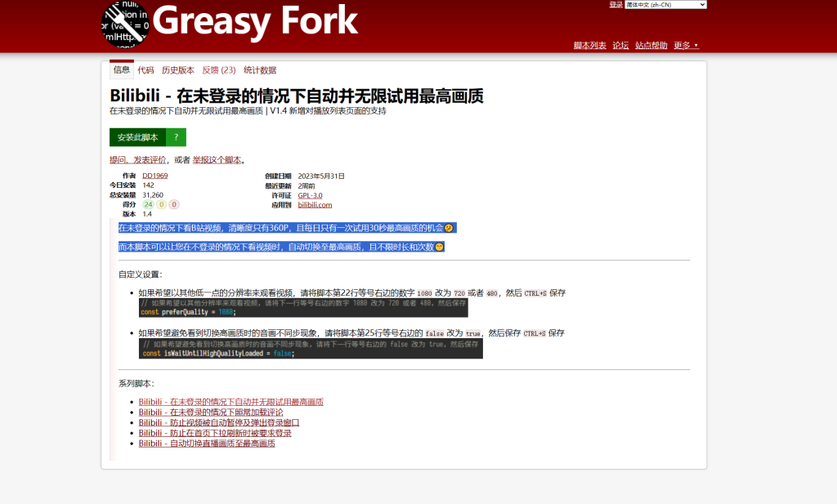This screenshot has width=837, height=504.
Task: Open the 历史版本 tab
Action: tap(177, 70)
